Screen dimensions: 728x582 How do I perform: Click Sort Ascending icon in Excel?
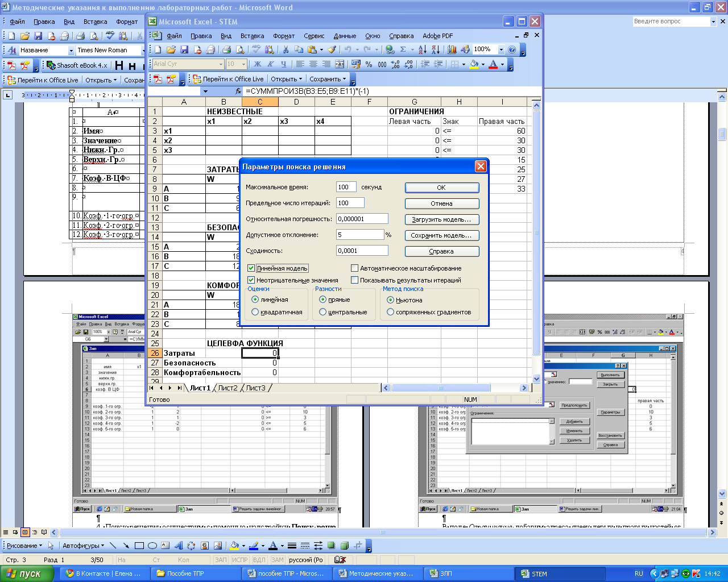422,49
